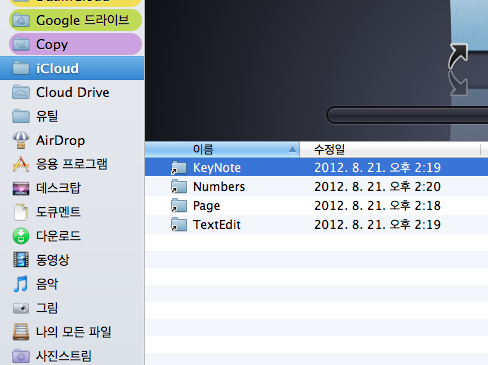Click the 유틸 folder icon
Screen dimensions: 488x365
point(21,116)
